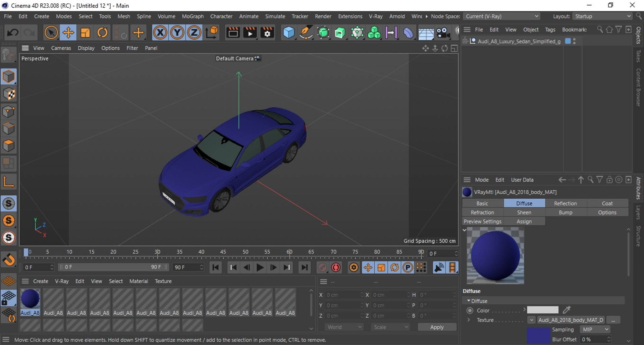
Task: Go to end of animation
Action: coord(304,267)
